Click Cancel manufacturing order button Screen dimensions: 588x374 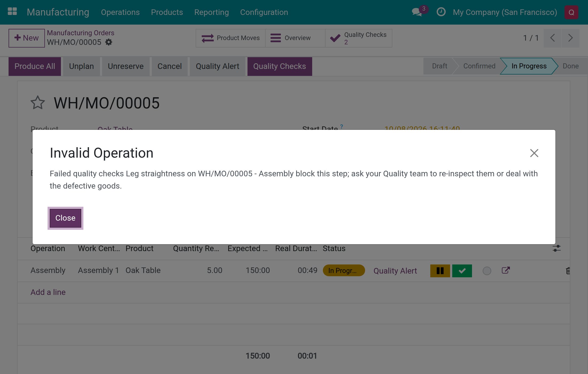pyautogui.click(x=169, y=66)
